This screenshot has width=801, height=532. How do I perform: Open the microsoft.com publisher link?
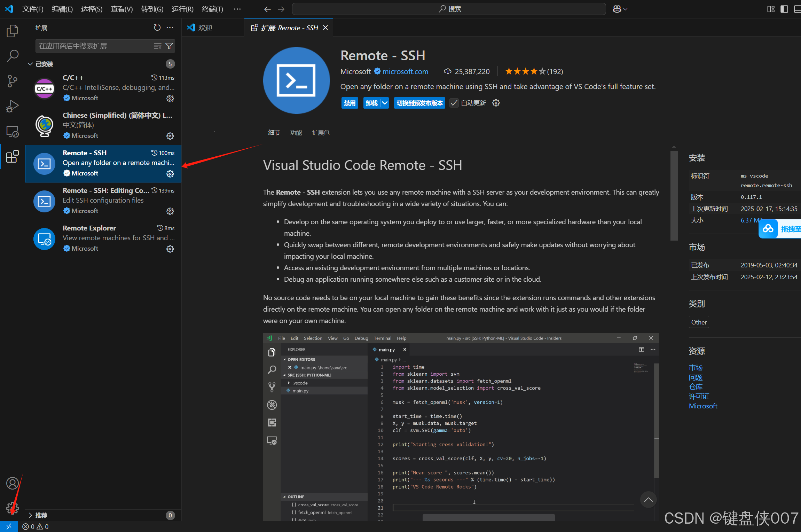405,72
